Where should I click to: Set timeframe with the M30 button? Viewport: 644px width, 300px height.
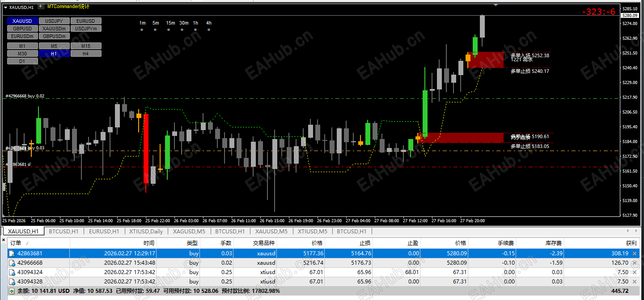tap(22, 54)
